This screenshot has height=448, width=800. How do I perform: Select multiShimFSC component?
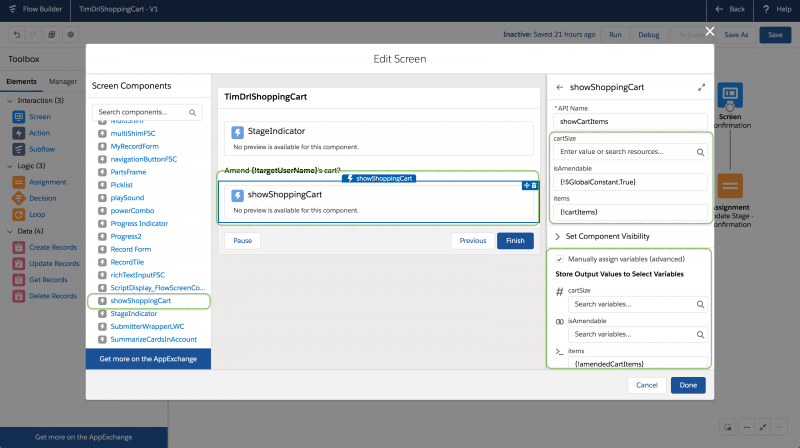[133, 133]
